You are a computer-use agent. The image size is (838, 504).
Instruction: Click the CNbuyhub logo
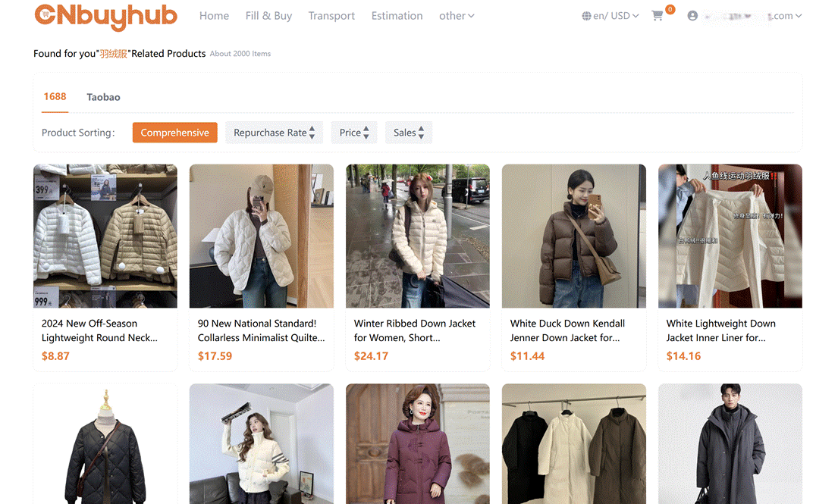[106, 16]
